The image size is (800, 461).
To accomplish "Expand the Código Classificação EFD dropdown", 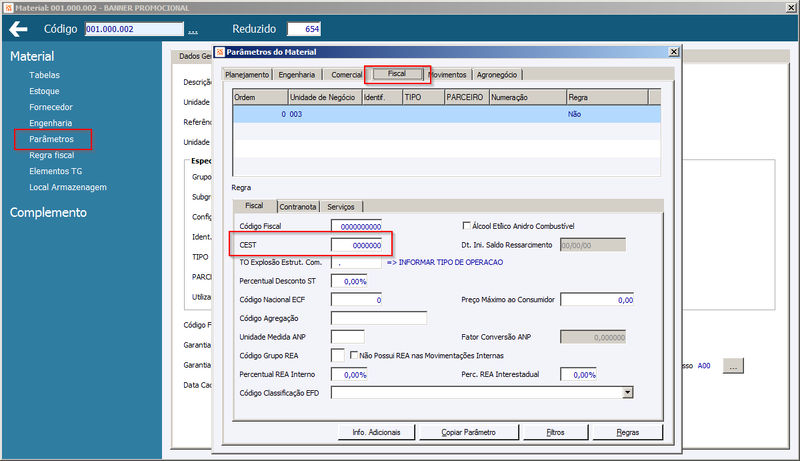I will pyautogui.click(x=628, y=392).
